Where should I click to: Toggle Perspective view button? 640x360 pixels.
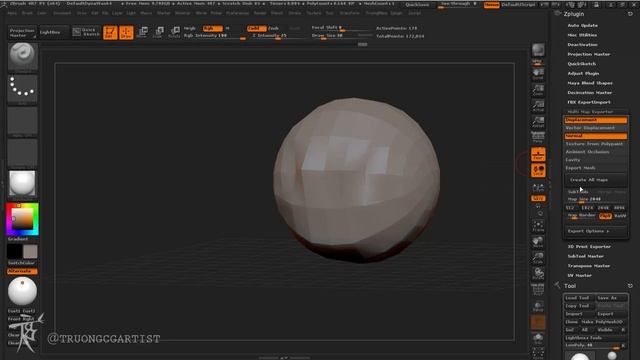pyautogui.click(x=538, y=138)
